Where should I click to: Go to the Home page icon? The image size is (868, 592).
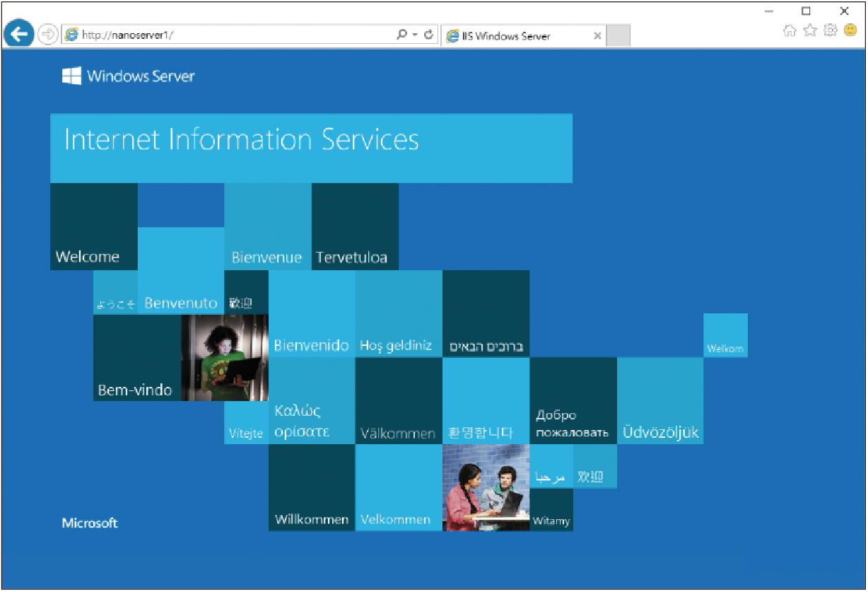click(790, 30)
